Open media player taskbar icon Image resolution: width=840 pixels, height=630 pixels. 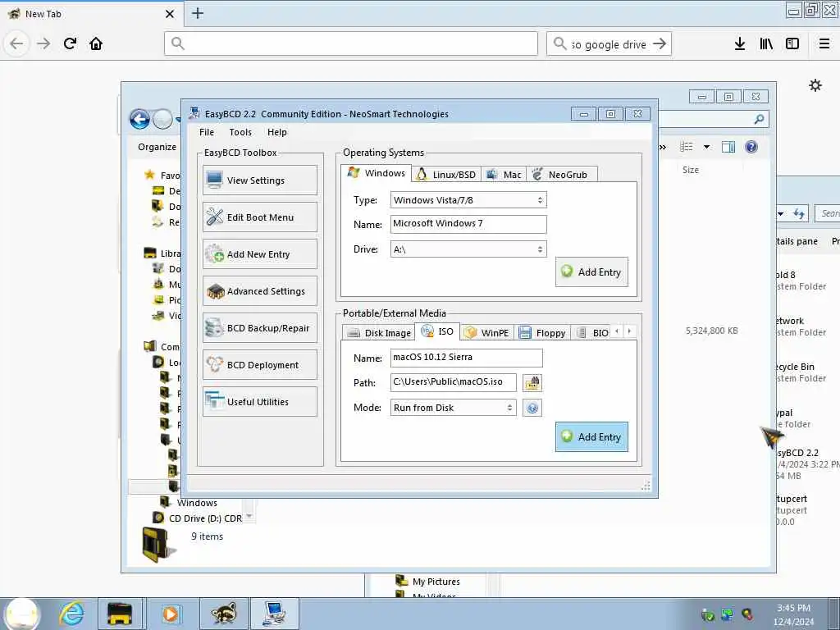(171, 614)
